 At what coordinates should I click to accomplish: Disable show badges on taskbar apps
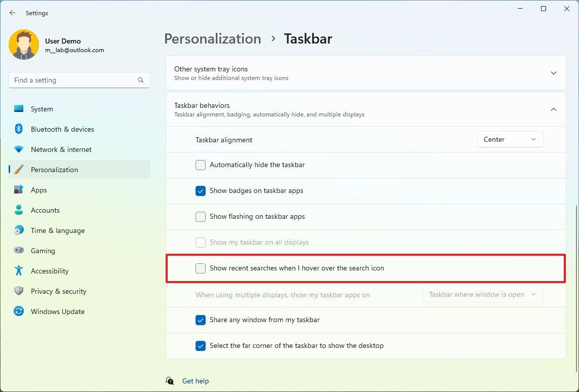point(200,191)
